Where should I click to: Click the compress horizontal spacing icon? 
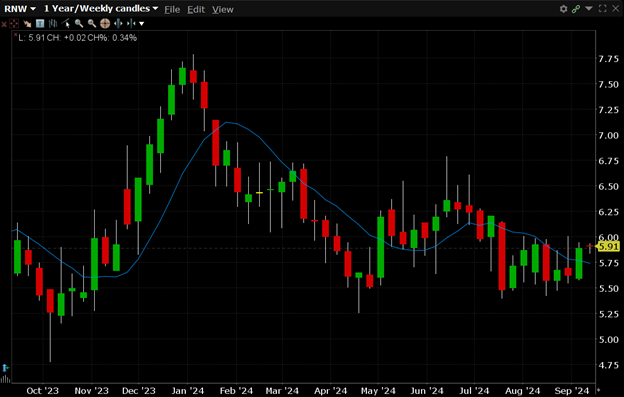tap(131, 23)
